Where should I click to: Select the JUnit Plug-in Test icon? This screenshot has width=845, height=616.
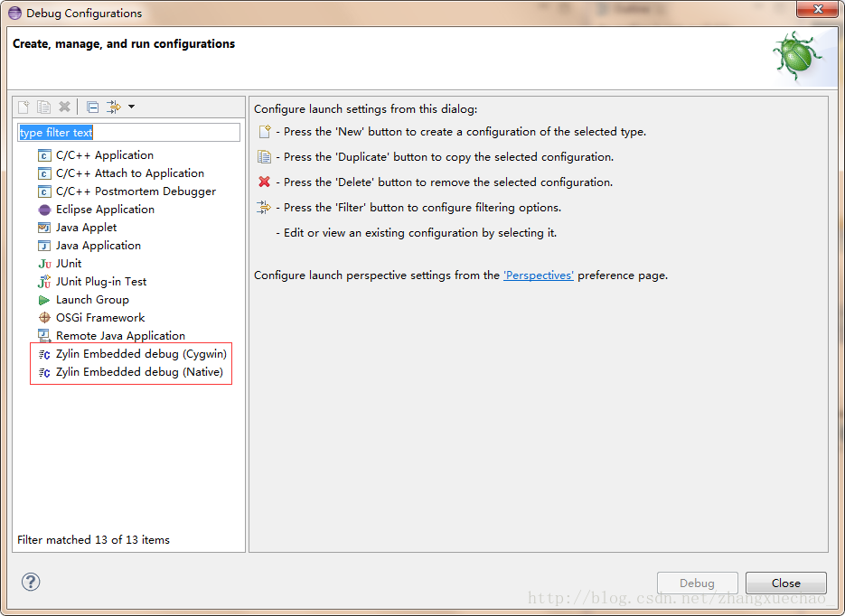[44, 282]
